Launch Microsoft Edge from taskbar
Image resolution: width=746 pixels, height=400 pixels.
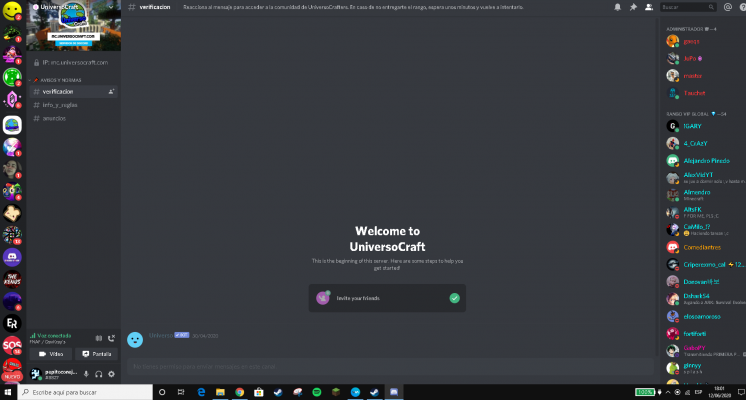201,392
